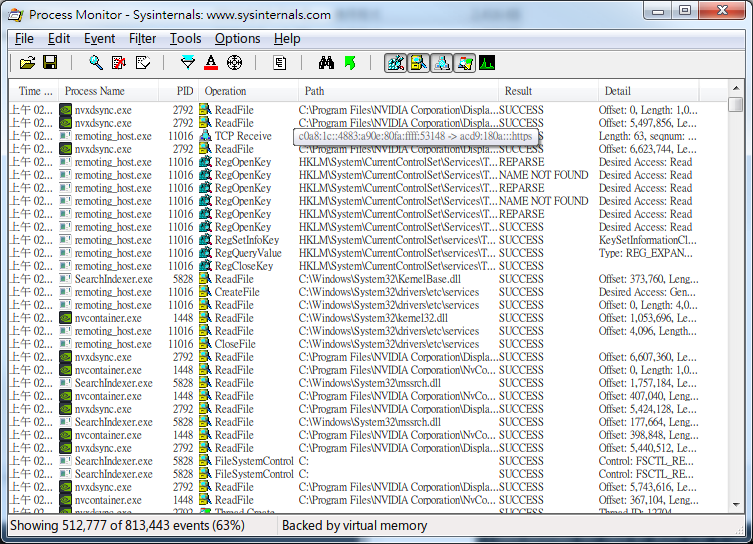753x544 pixels.
Task: Select the RegSetInfoKey operation row
Action: coord(354,240)
